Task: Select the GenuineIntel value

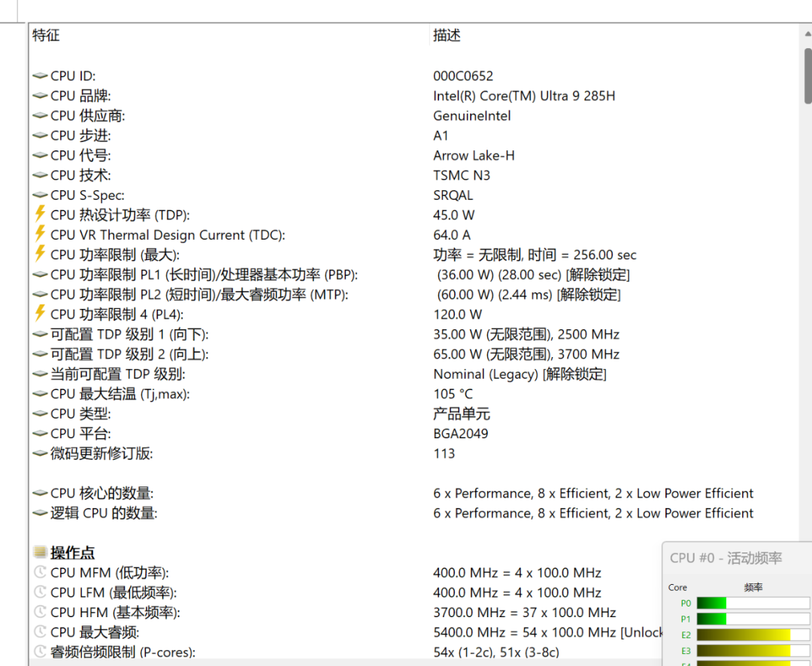Action: pyautogui.click(x=471, y=116)
